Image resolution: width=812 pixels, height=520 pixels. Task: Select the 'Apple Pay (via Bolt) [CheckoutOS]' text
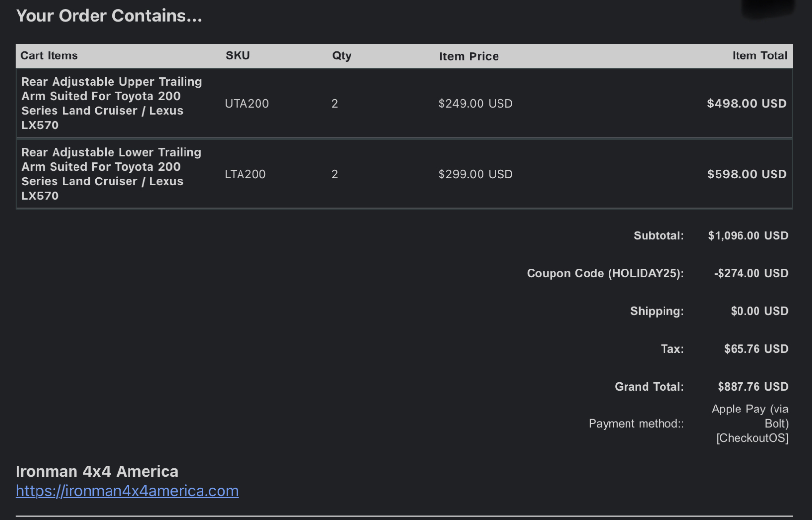(750, 423)
